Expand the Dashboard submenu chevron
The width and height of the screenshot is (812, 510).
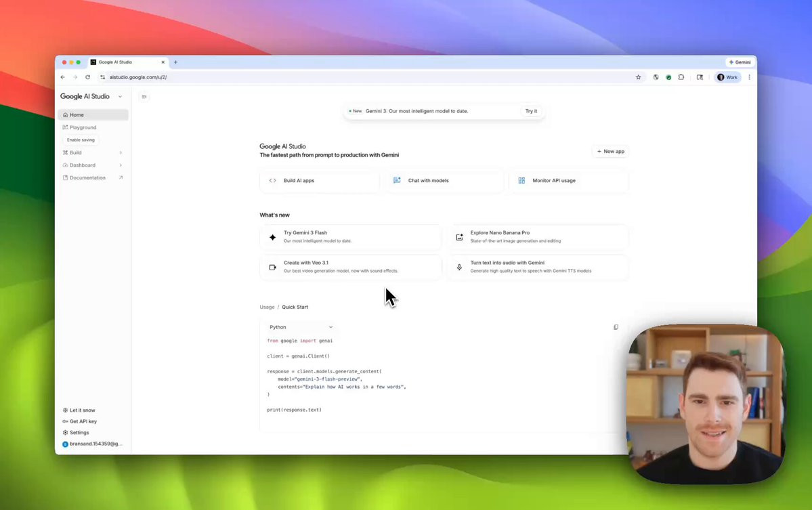[121, 165]
